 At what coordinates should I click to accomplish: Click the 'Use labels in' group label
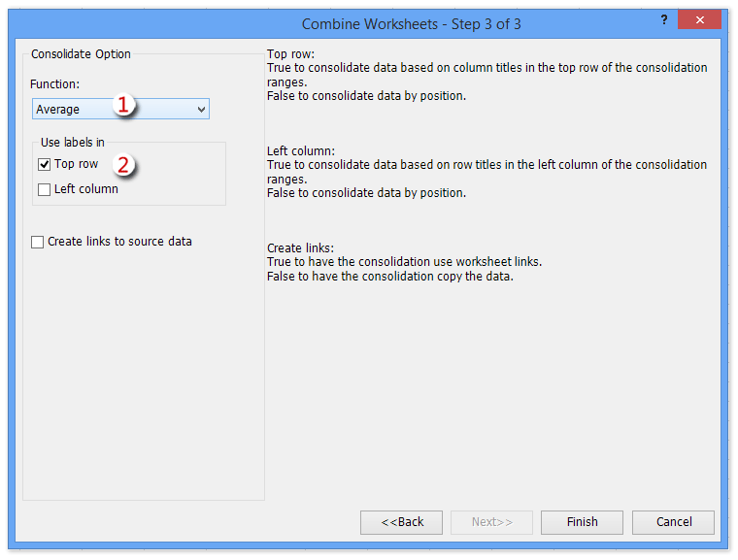tap(72, 143)
